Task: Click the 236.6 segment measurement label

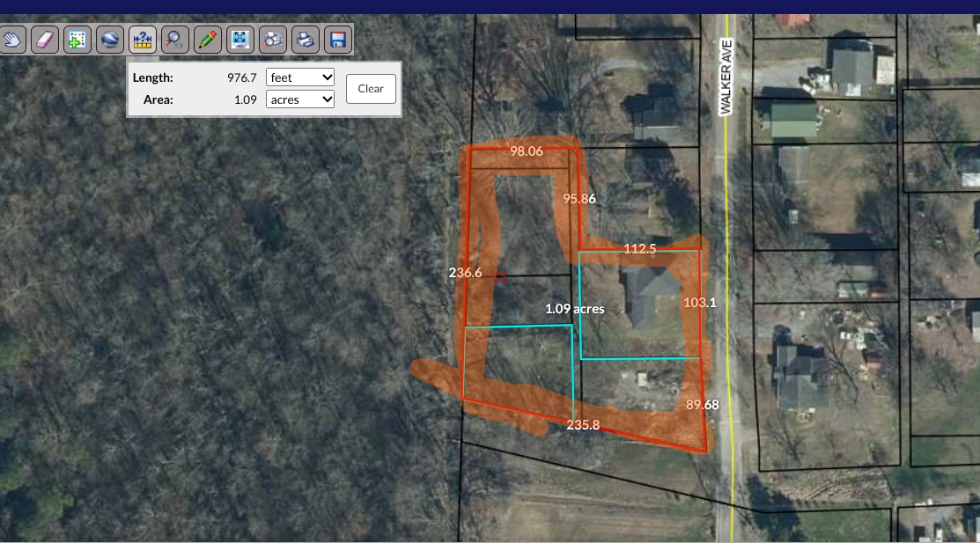Action: [466, 273]
